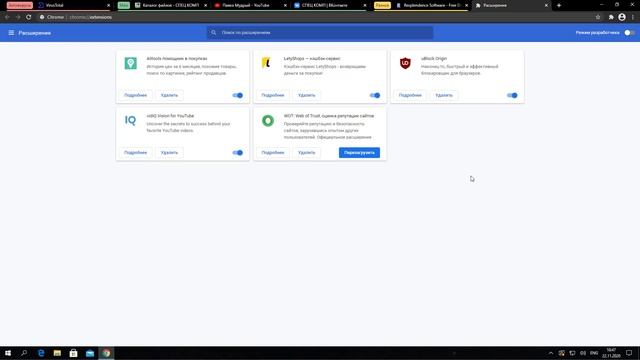This screenshot has width=640, height=360.
Task: Open Подробнее for WOT extension
Action: pyautogui.click(x=273, y=153)
